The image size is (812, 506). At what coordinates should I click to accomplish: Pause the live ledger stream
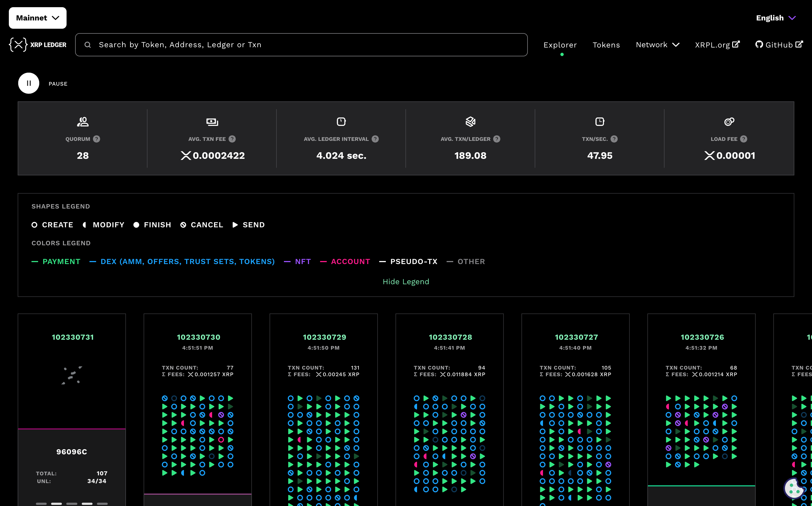(29, 83)
